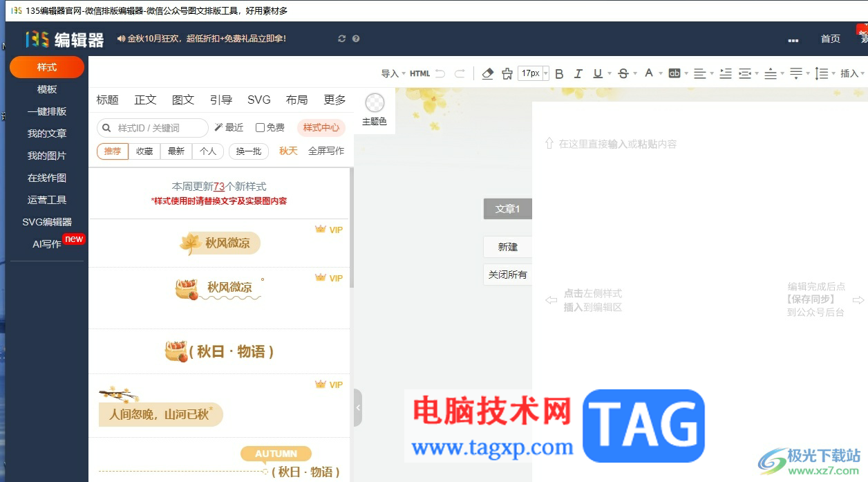Click the line height icon
Image resolution: width=868 pixels, height=482 pixels.
(822, 73)
